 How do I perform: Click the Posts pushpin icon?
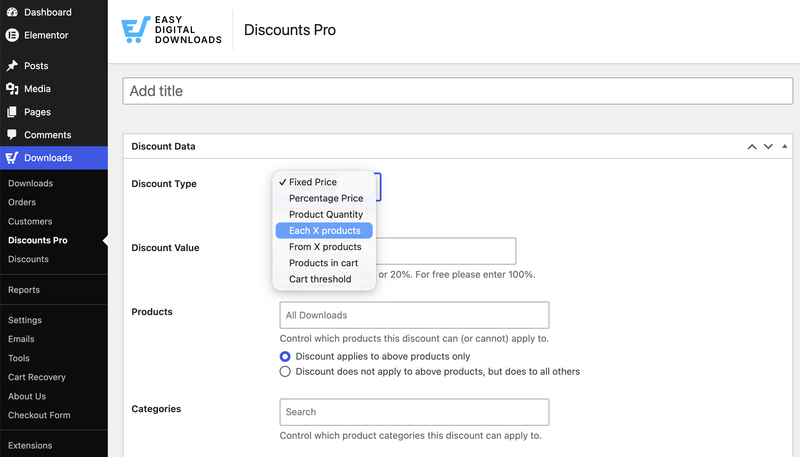tap(12, 66)
